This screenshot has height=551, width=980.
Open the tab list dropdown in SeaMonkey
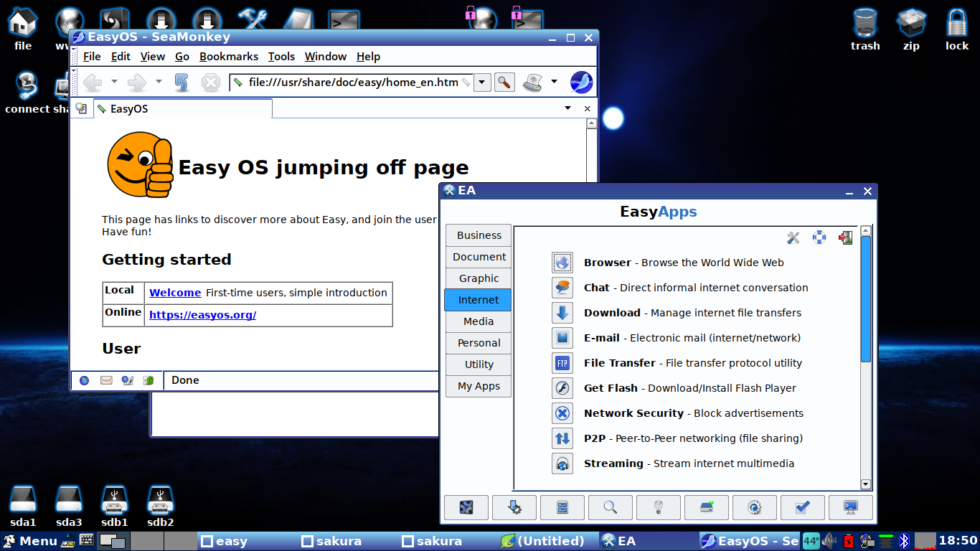[x=567, y=108]
